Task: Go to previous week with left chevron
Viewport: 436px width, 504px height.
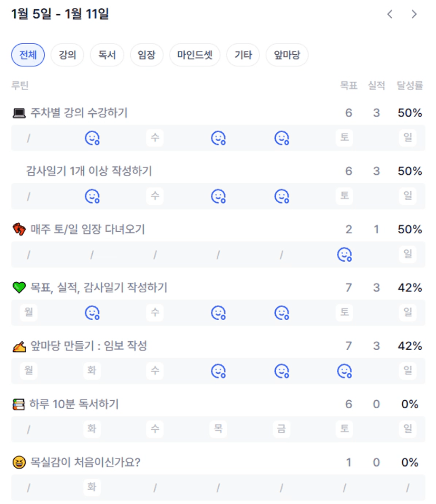Action: (390, 14)
